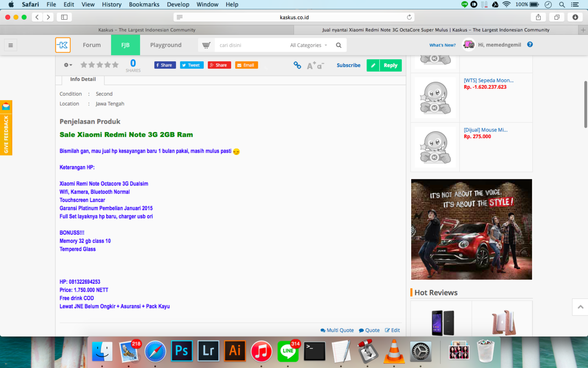Select the Info Detail tab
588x368 pixels.
(83, 80)
